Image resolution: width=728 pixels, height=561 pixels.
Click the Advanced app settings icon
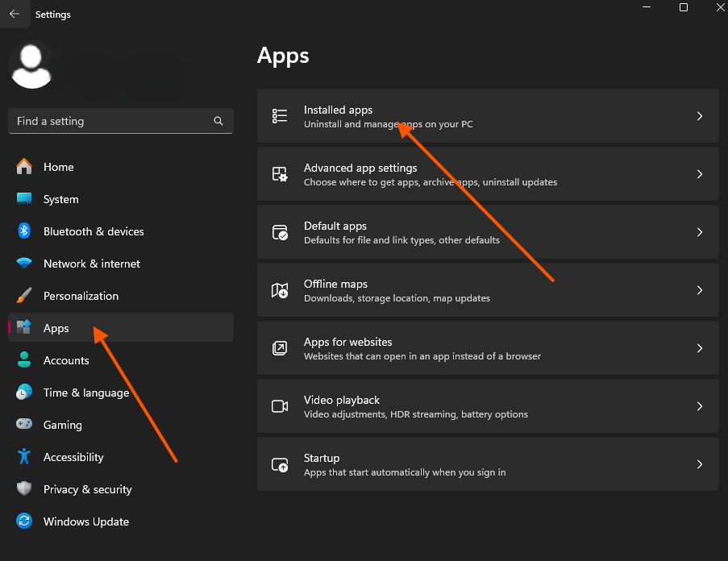[x=280, y=174]
